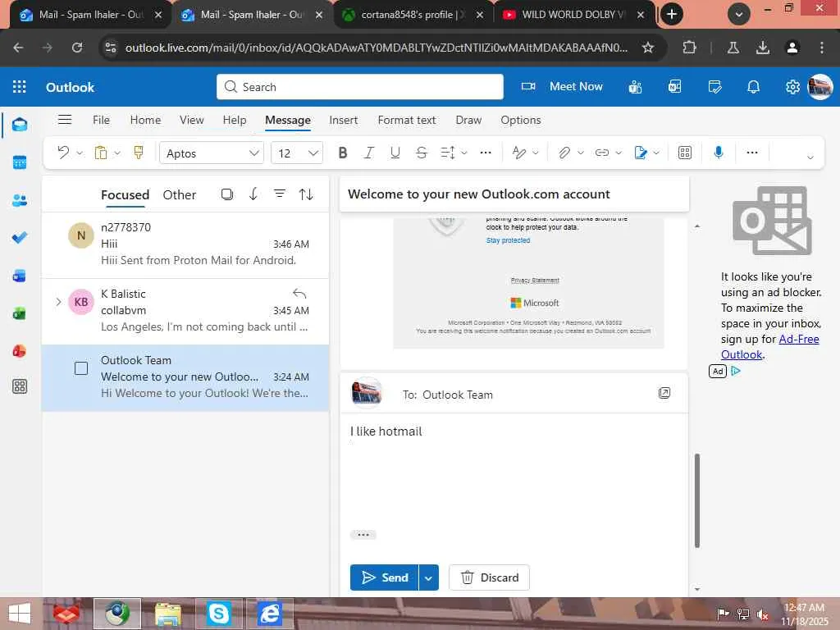
Task: Open PowerPoint app in the sidebar
Action: point(20,351)
